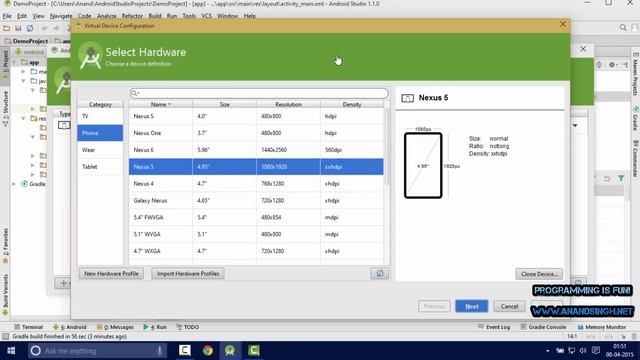This screenshot has height=360, width=640.
Task: Click the refresh icon button below device table
Action: coord(380,273)
